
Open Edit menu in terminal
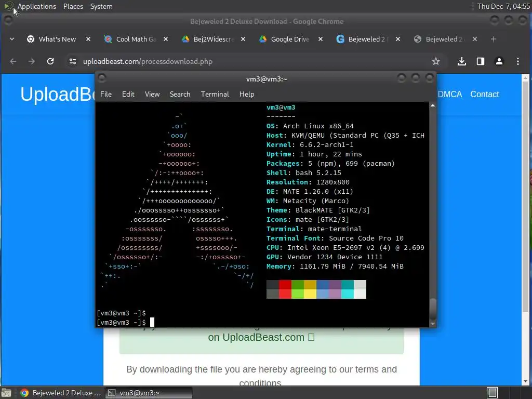128,95
